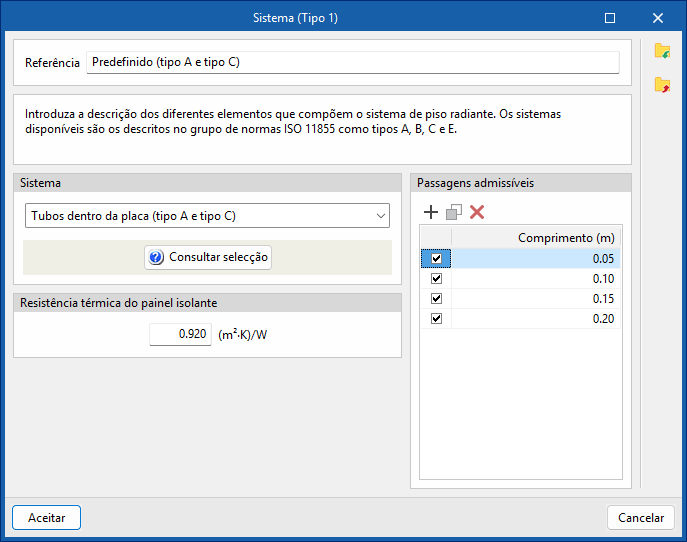Click the copy passage icon
687x542 pixels.
coord(454,212)
